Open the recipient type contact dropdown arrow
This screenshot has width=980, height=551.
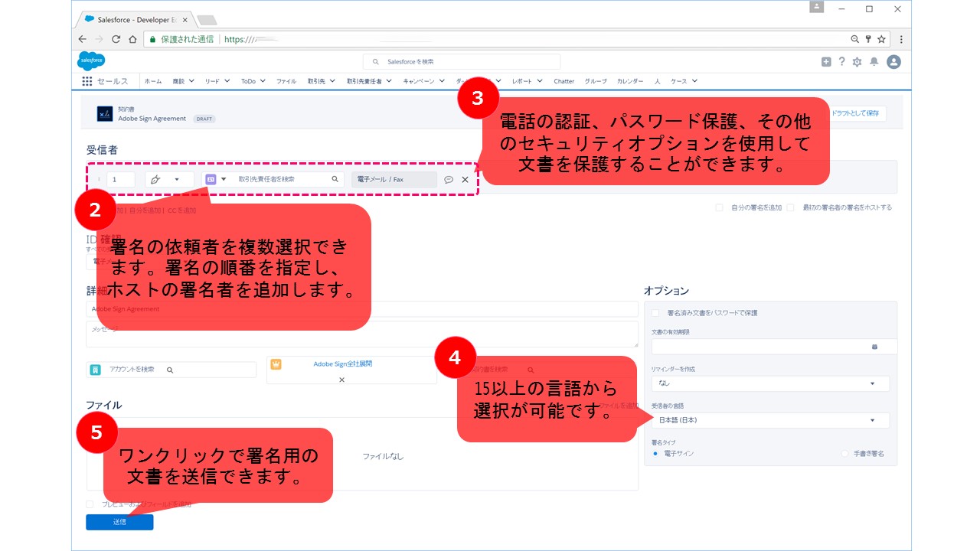[x=224, y=180]
